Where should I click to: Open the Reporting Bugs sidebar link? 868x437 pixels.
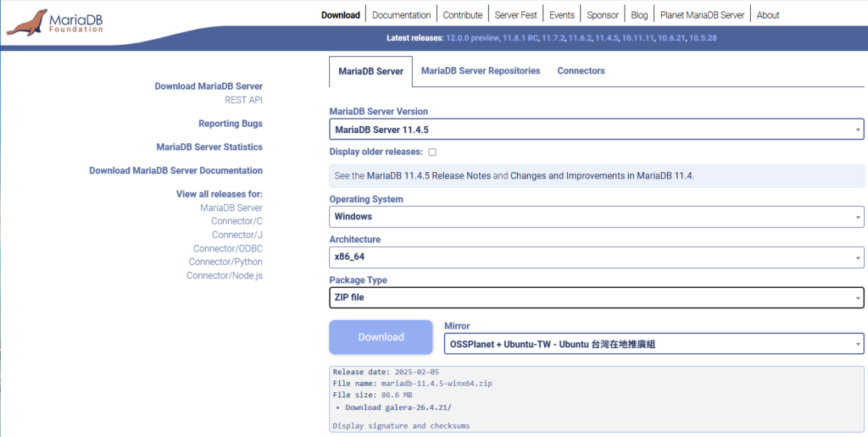231,124
